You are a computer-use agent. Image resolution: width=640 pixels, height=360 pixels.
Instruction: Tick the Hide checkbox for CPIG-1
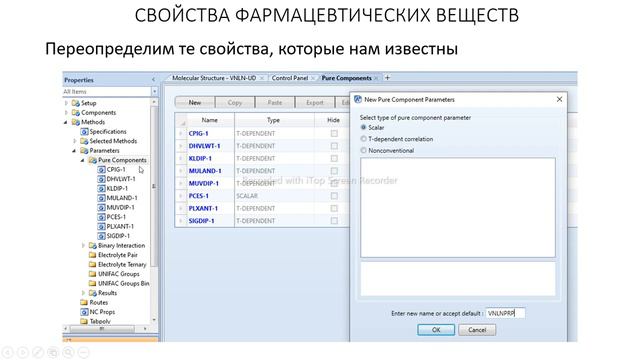tap(334, 133)
